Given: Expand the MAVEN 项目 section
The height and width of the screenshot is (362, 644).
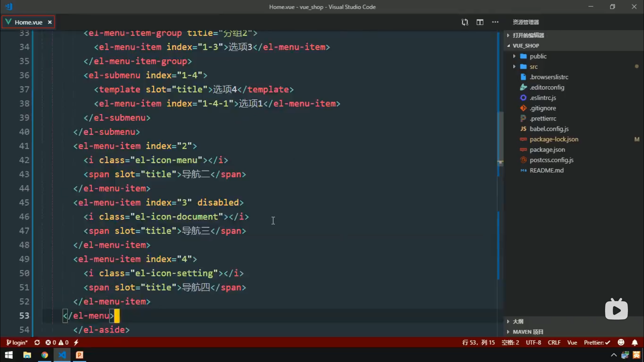Looking at the screenshot, I should point(574,332).
